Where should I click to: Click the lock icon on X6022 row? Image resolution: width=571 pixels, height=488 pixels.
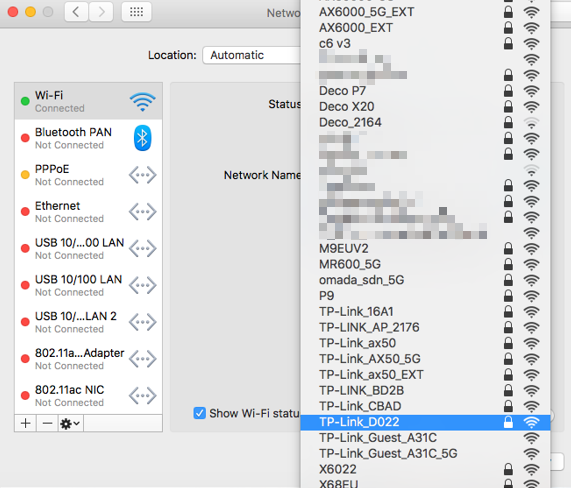(x=508, y=469)
